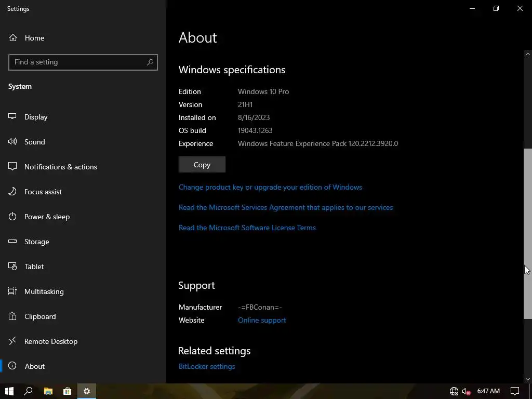Copy the Windows specifications
Screen dimensions: 532x399
click(202, 165)
